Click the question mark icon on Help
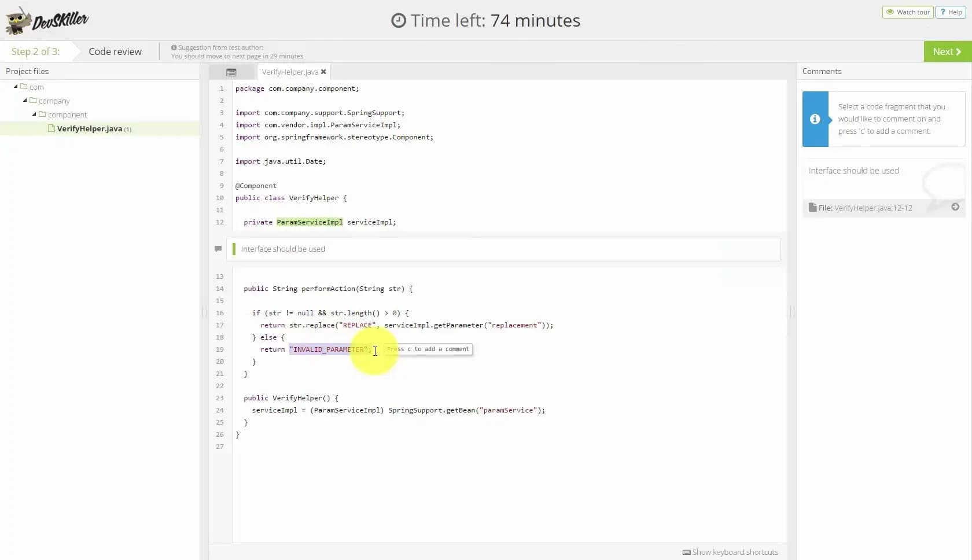The height and width of the screenshot is (560, 972). [942, 12]
